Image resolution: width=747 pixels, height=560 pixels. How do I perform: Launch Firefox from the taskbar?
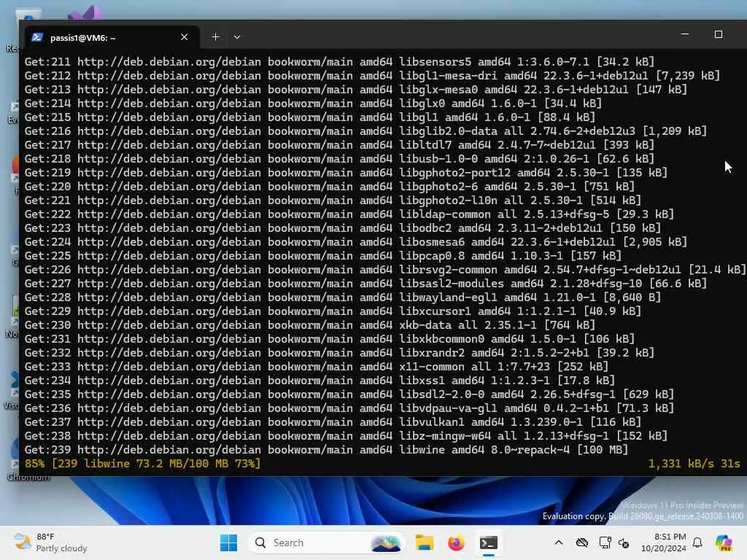point(456,542)
